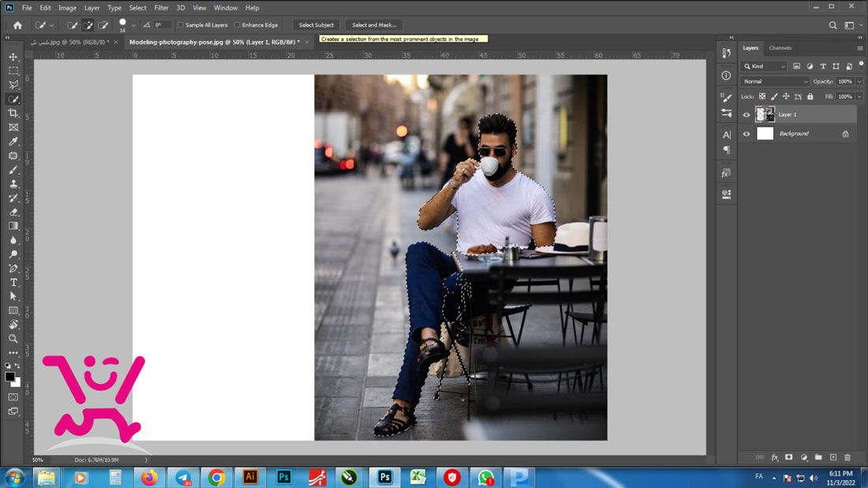The height and width of the screenshot is (488, 868).
Task: Click the Home icon in options bar
Action: (17, 25)
